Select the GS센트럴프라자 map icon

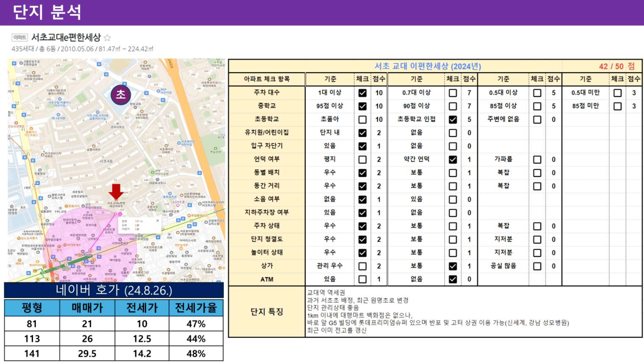coord(109,226)
